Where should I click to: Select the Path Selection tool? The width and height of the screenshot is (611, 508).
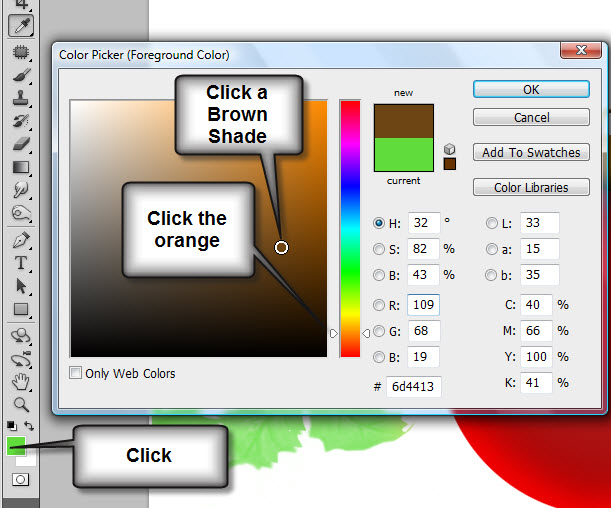pyautogui.click(x=21, y=286)
